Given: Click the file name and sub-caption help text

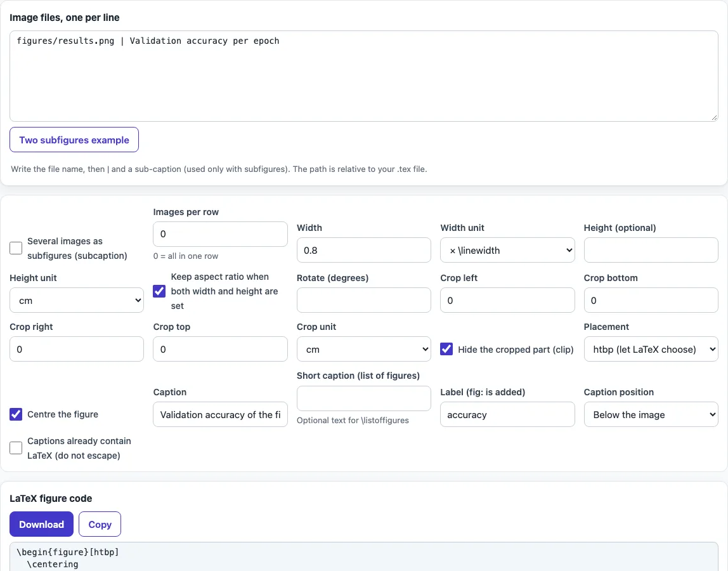Looking at the screenshot, I should point(219,169).
